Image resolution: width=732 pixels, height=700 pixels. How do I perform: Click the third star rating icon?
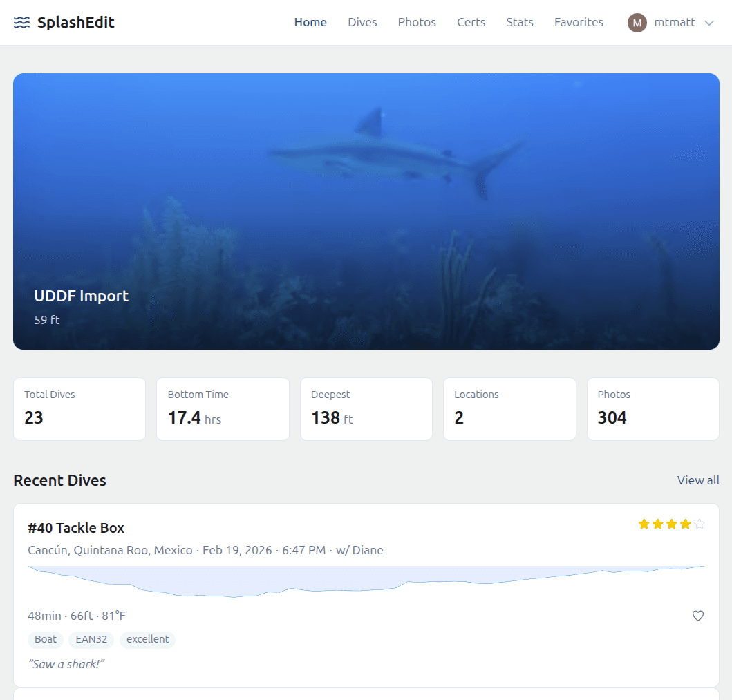671,524
